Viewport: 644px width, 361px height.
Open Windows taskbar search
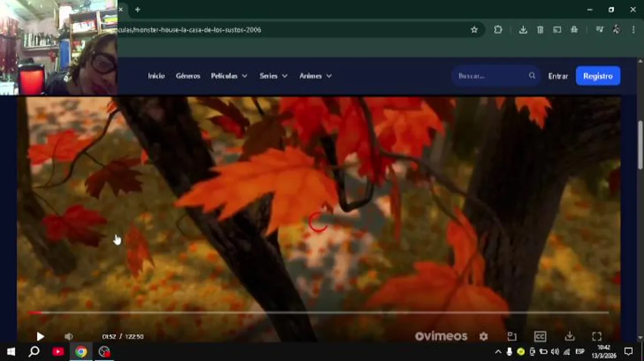[34, 351]
